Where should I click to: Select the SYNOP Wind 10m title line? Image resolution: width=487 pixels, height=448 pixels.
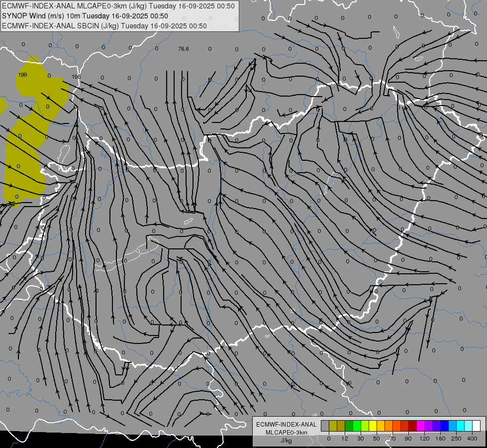coord(85,16)
